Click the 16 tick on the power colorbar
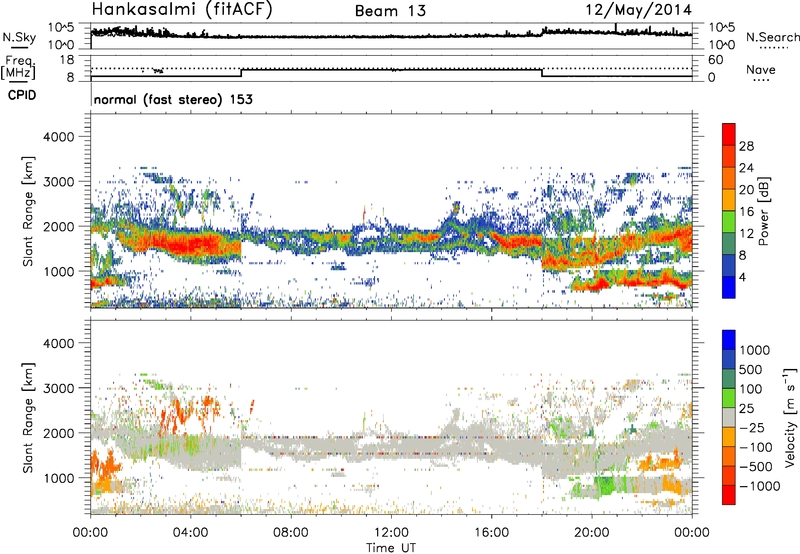The height and width of the screenshot is (554, 800). (x=746, y=212)
